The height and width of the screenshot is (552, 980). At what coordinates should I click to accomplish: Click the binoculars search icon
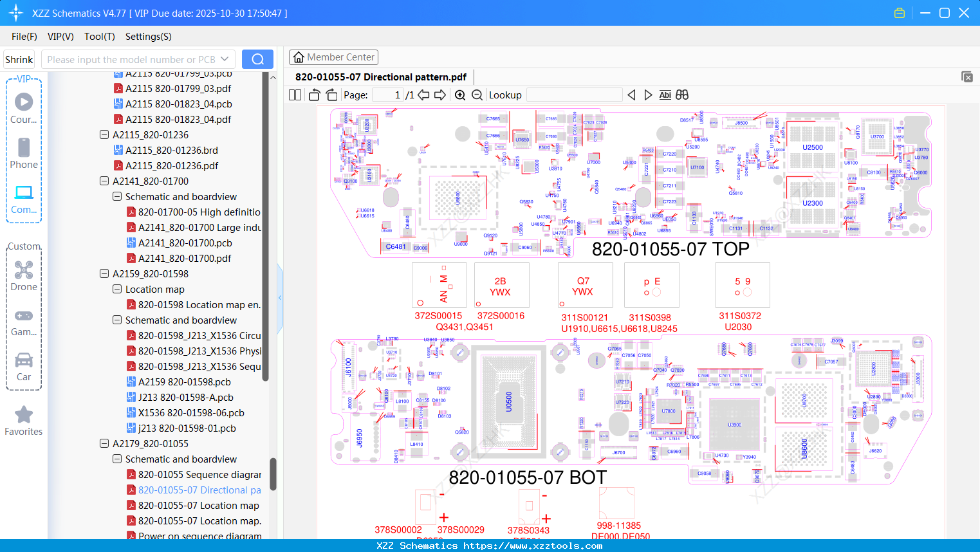(x=682, y=95)
